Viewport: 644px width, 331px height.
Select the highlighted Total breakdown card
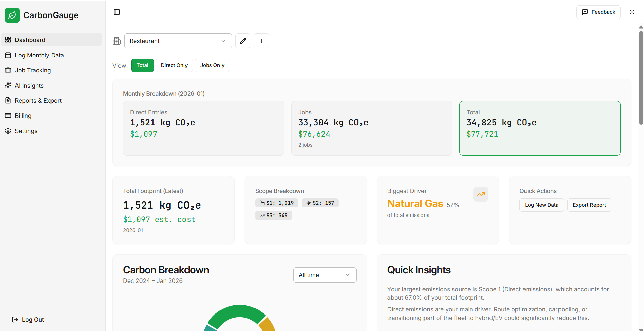coord(540,128)
